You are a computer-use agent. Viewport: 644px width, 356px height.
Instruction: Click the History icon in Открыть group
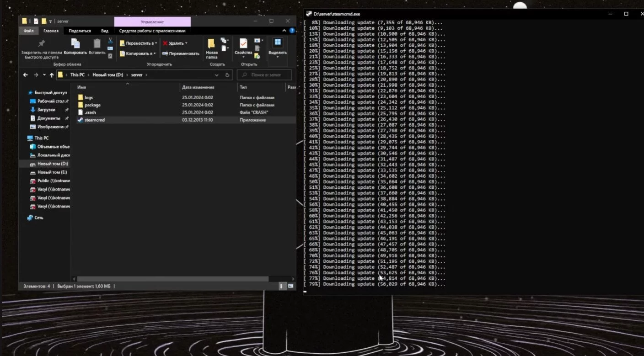[x=257, y=56]
